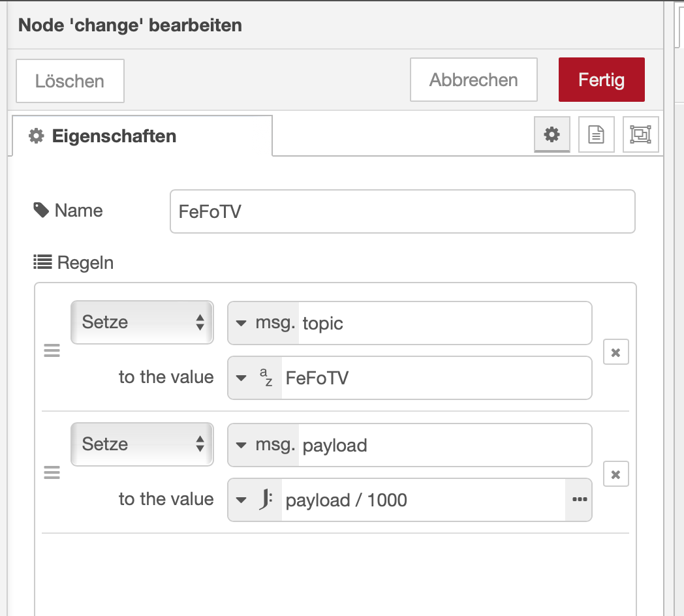Open second rule's Setze action dropdown
Screen dimensions: 684x616
point(142,444)
